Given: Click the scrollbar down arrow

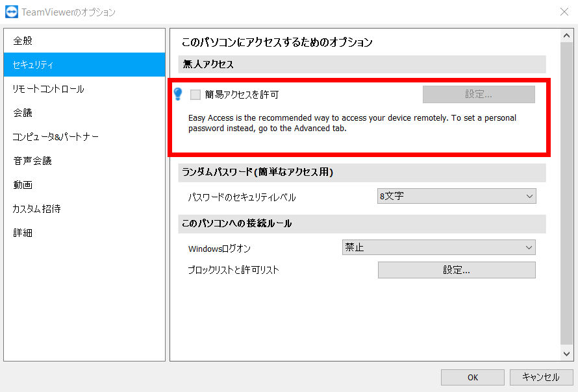Looking at the screenshot, I should click(566, 354).
